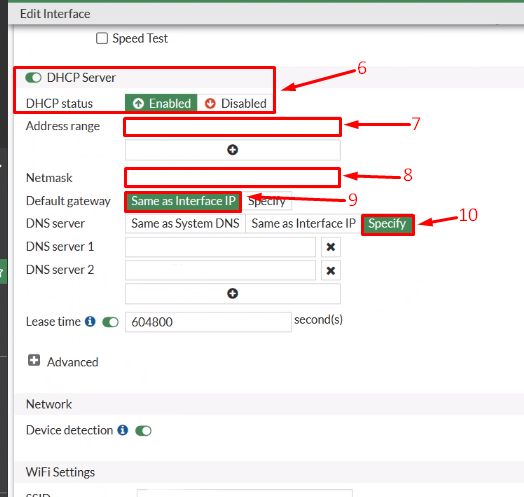
Task: Expand the Advanced section
Action: click(x=34, y=360)
